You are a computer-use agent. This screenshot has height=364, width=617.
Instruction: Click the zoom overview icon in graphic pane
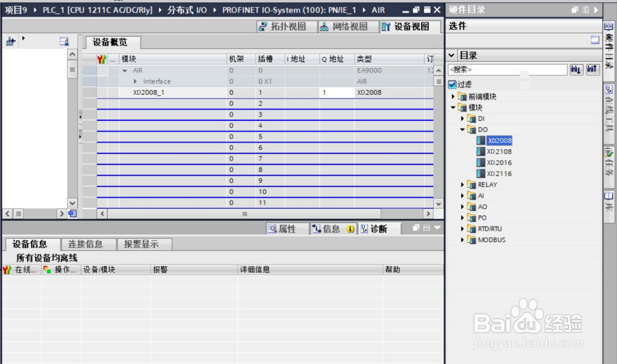(x=65, y=42)
